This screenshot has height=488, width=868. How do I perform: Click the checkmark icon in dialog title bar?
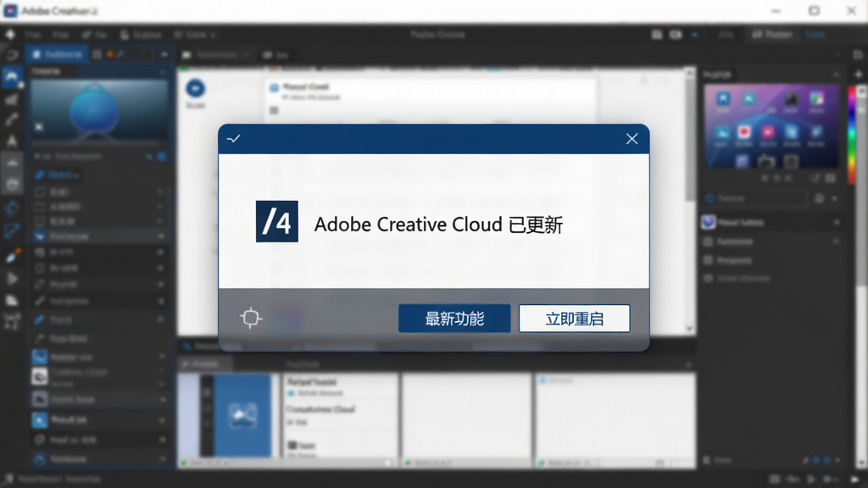point(234,138)
